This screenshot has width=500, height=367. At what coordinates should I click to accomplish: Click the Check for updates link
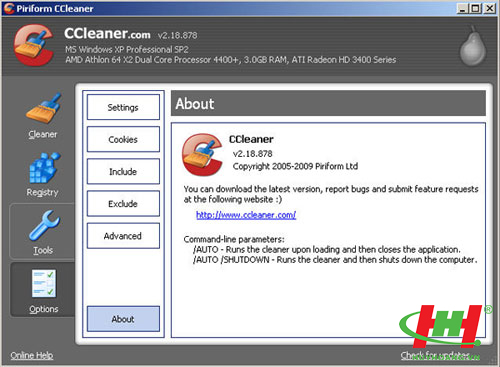click(x=435, y=356)
